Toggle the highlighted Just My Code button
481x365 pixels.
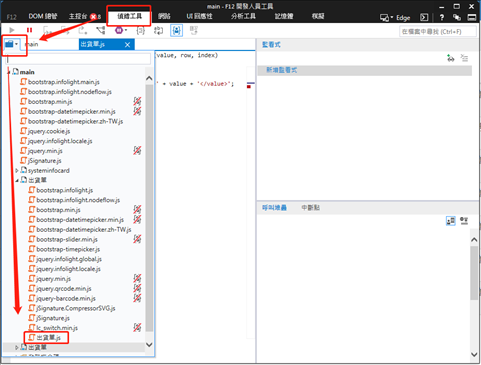[176, 31]
